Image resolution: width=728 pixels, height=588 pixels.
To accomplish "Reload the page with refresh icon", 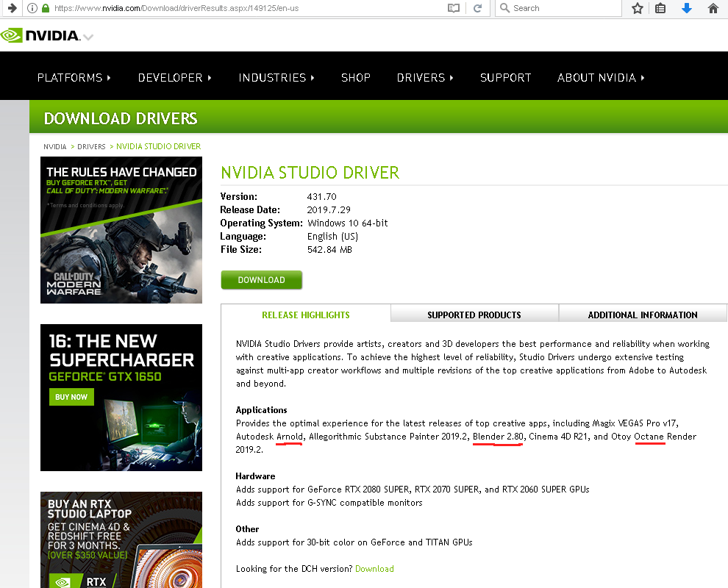I will coord(477,8).
